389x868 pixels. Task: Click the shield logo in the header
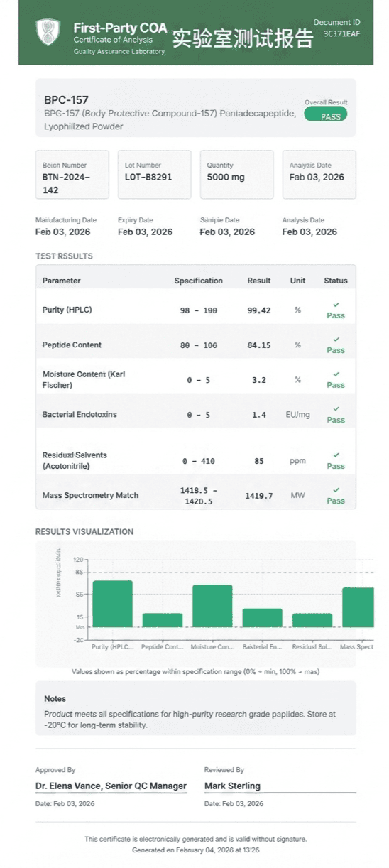tap(48, 32)
